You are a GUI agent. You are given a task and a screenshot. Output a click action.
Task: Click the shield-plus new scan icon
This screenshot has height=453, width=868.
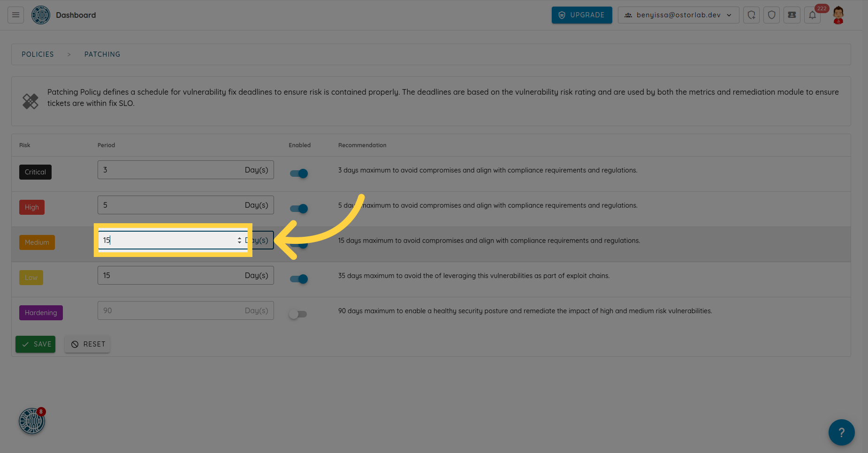pos(751,15)
